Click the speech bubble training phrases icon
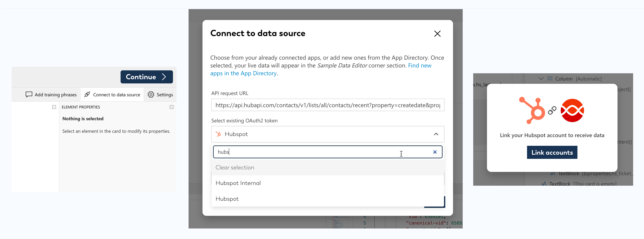The height and width of the screenshot is (239, 644). click(29, 94)
